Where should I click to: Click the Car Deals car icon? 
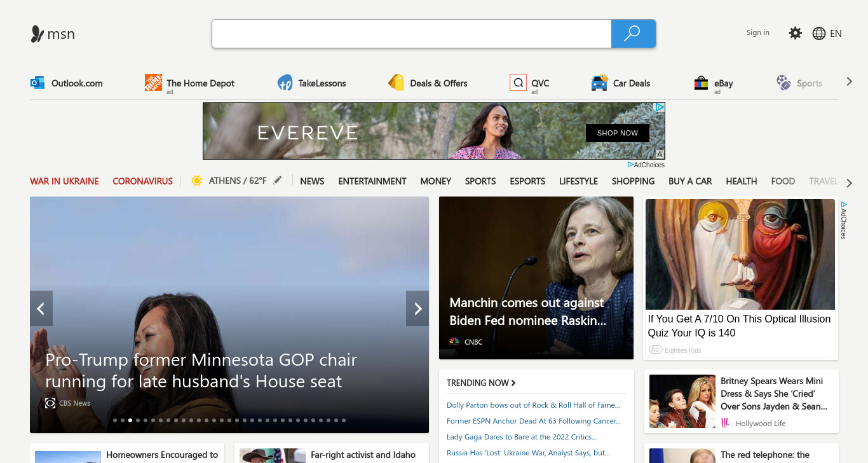[599, 83]
